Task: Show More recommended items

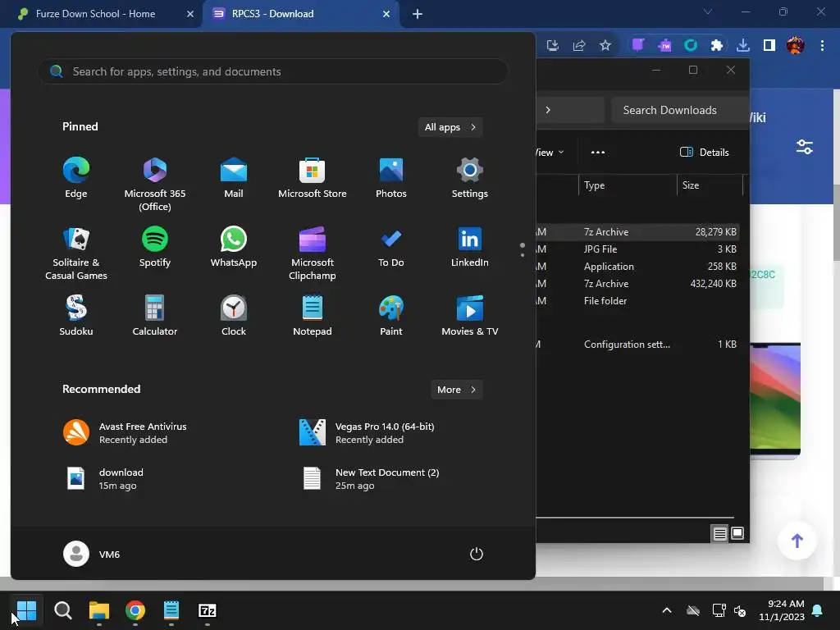Action: coord(457,390)
